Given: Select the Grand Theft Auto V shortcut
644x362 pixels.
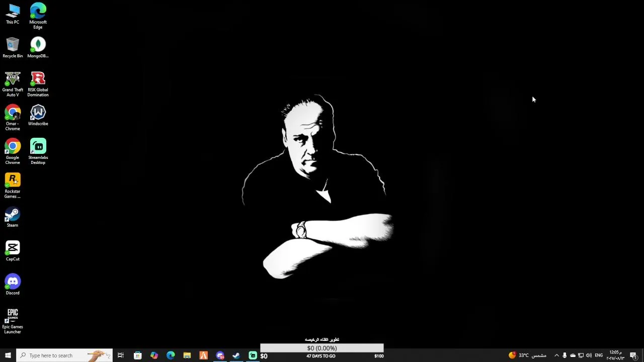Looking at the screenshot, I should [x=13, y=84].
